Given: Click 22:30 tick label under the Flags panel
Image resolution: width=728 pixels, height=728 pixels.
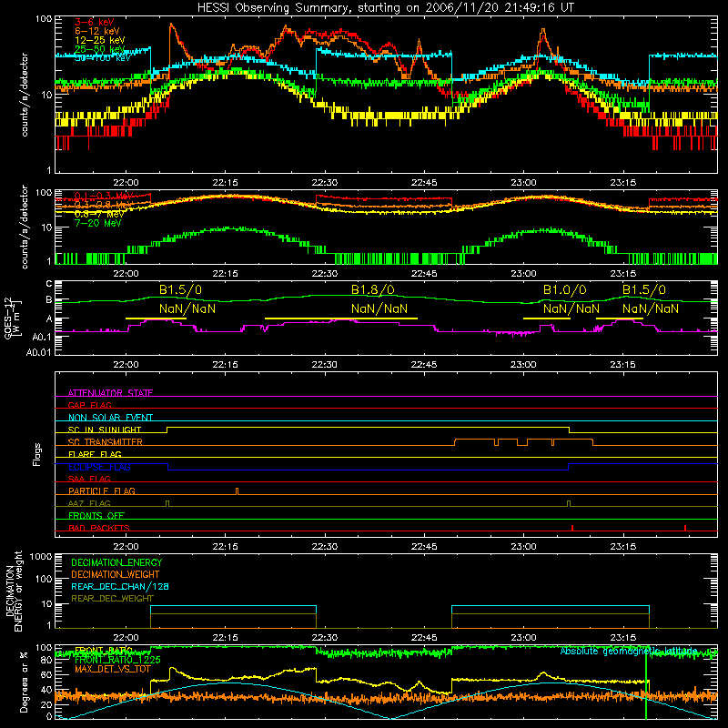Looking at the screenshot, I should [x=325, y=547].
